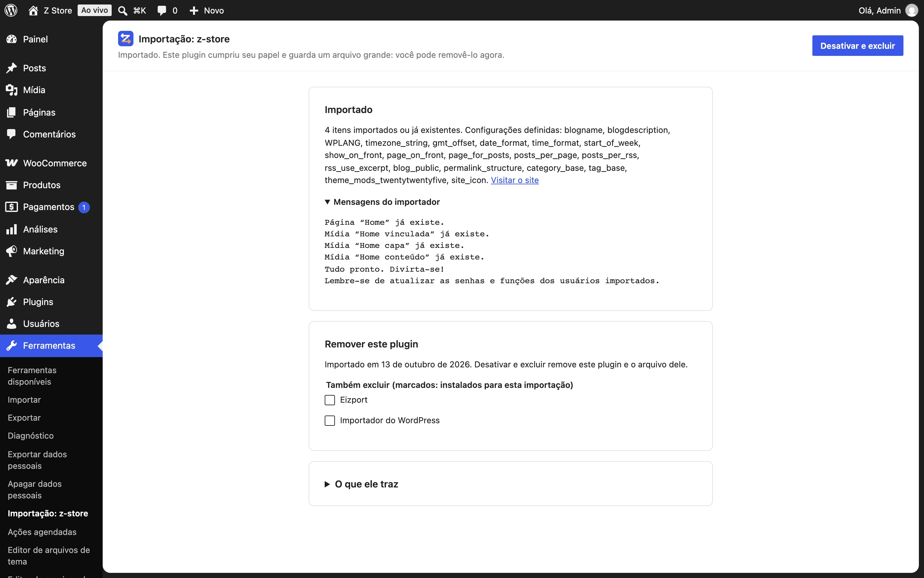This screenshot has width=924, height=578.
Task: Click the Análises chart icon
Action: [x=12, y=229]
